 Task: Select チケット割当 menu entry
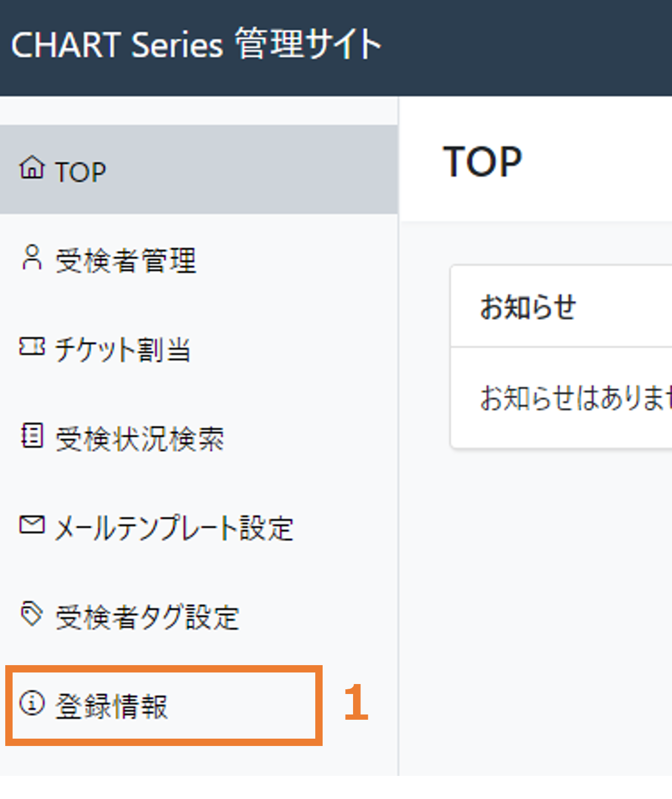(199, 348)
